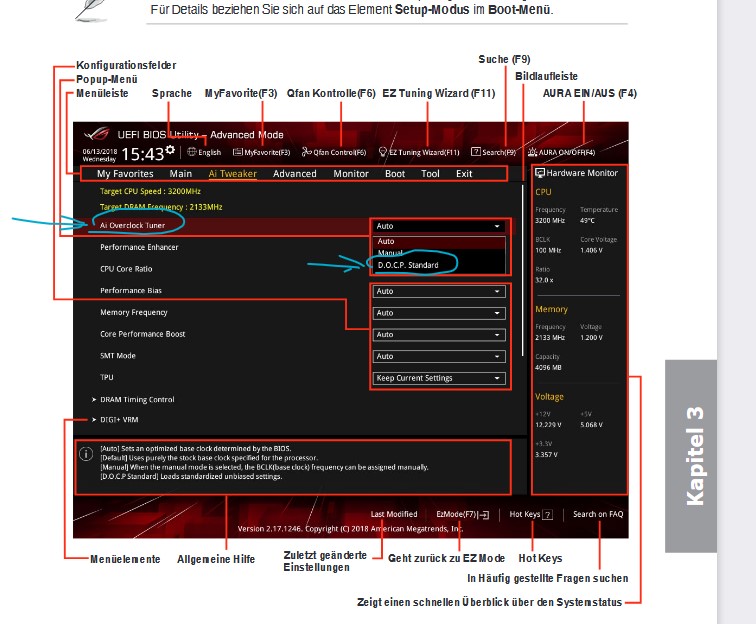Viewport: 756px width, 624px height.
Task: Click the Search on FAQ link
Action: (x=598, y=515)
